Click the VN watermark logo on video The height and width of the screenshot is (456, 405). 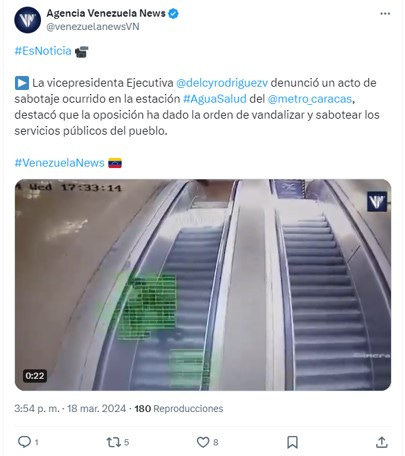377,202
